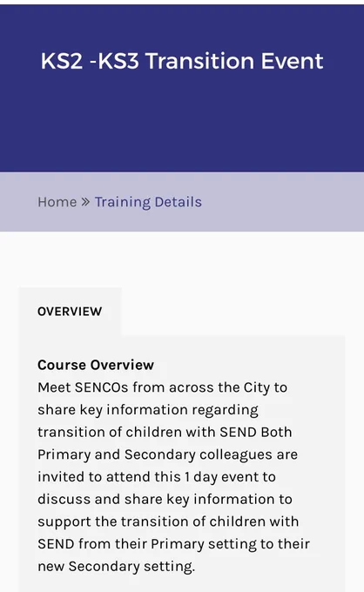Click the final line 'new Secondary setting.'
The width and height of the screenshot is (364, 592).
(x=117, y=567)
